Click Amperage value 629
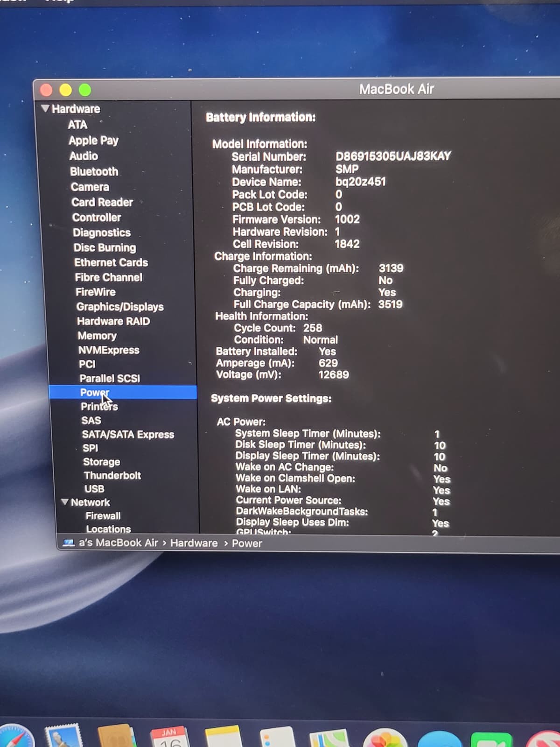Viewport: 560px width, 747px height. 328,363
